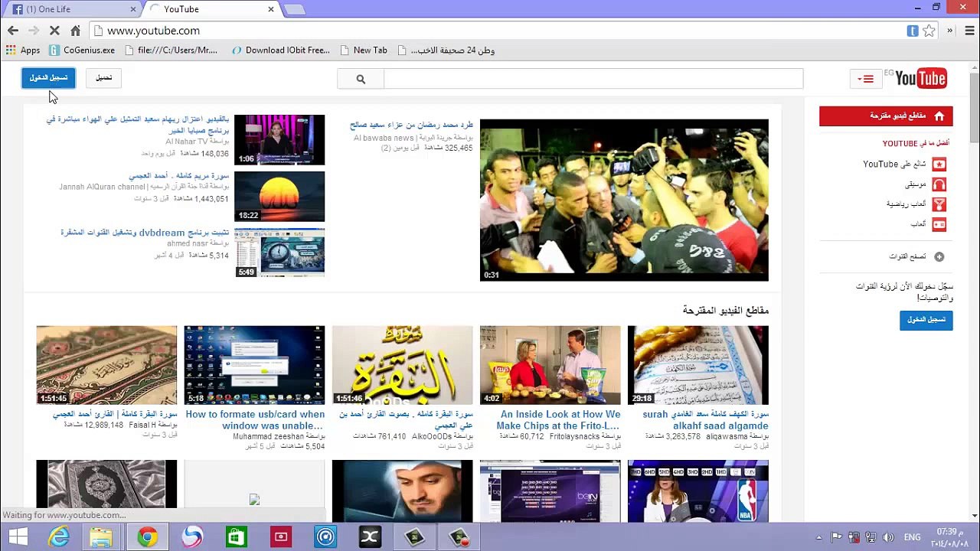The width and height of the screenshot is (980, 551).
Task: Open Popular on YouTube star icon
Action: (x=939, y=164)
